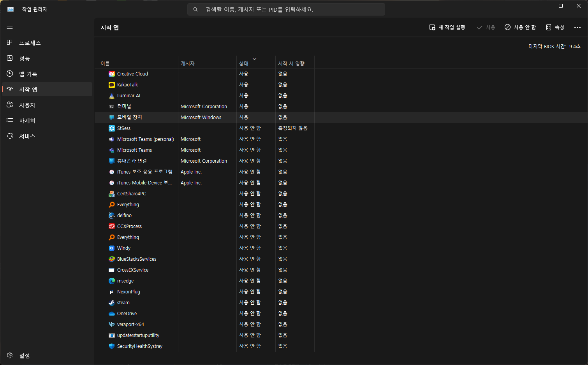Open the 프로세스 (Processes) tab
This screenshot has width=588, height=365.
pos(47,43)
